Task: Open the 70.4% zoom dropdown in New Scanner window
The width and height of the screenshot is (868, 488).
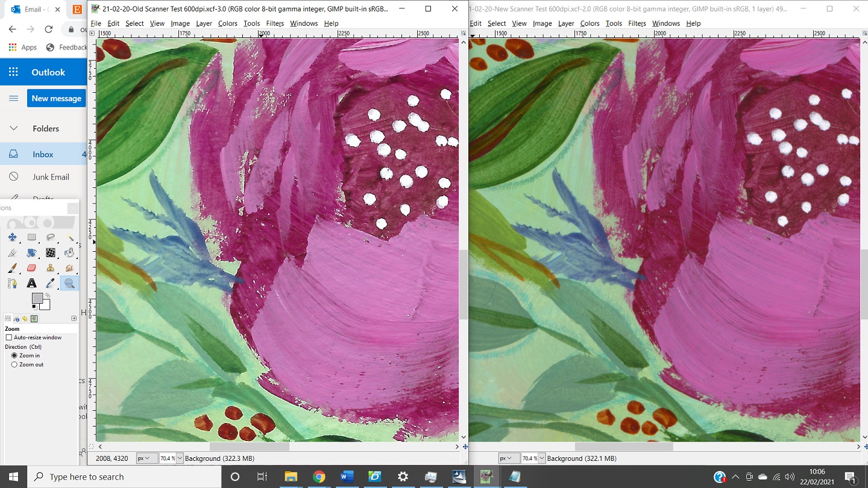Action: tap(541, 458)
